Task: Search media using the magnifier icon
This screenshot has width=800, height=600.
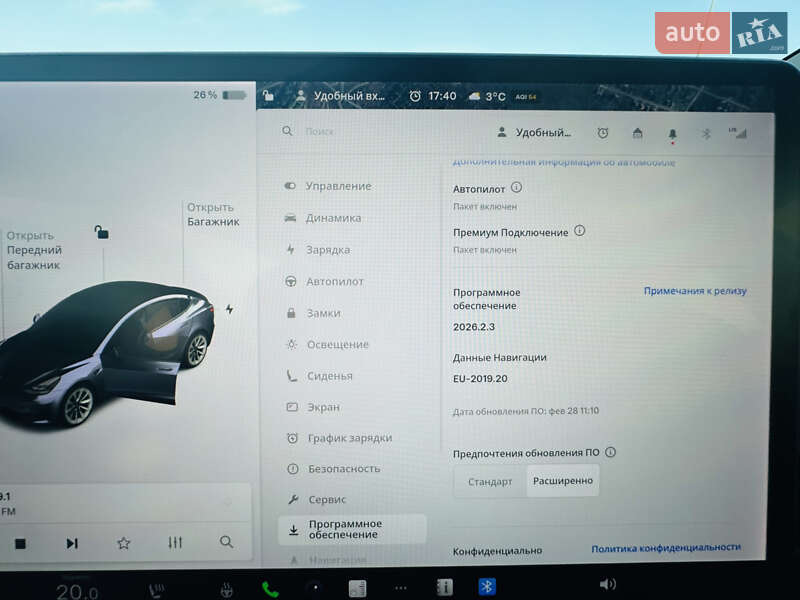Action: 225,541
